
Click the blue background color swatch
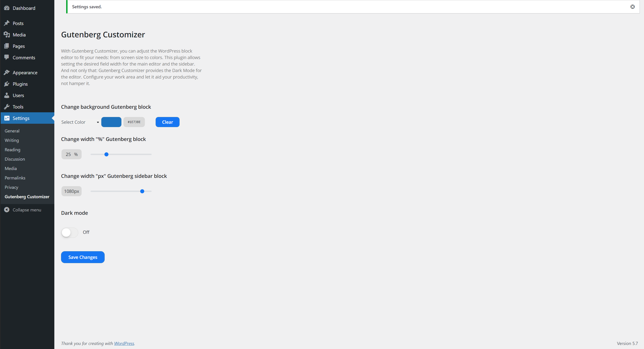click(111, 122)
